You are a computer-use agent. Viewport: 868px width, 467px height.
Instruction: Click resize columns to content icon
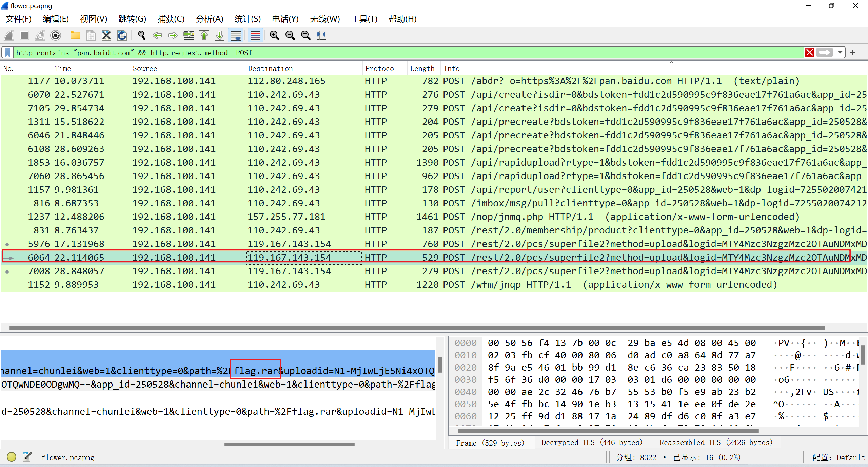321,35
